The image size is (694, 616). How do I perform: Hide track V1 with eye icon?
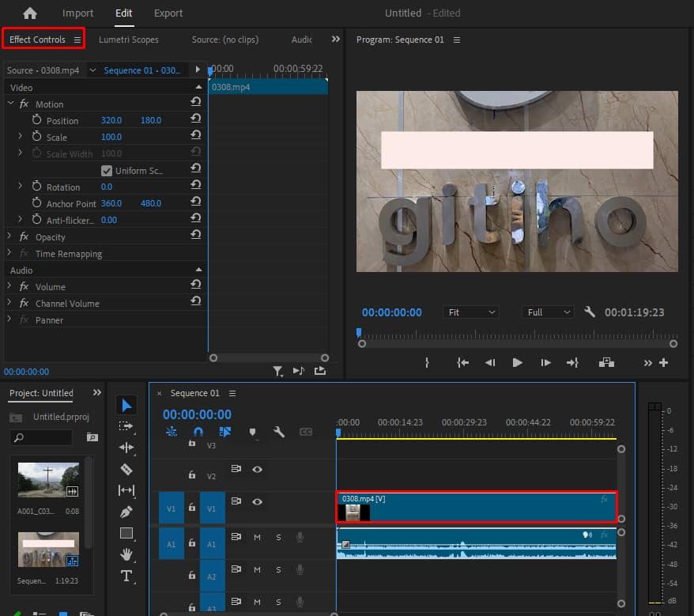coord(257,501)
